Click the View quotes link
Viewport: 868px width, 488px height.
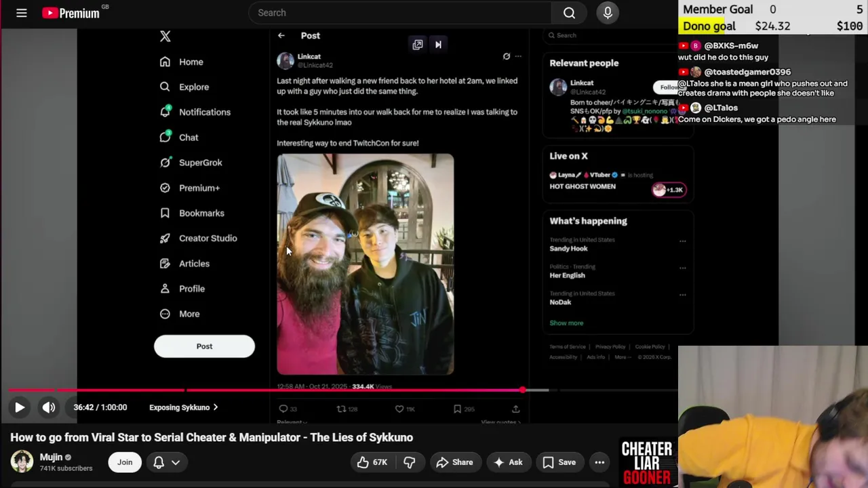[501, 422]
